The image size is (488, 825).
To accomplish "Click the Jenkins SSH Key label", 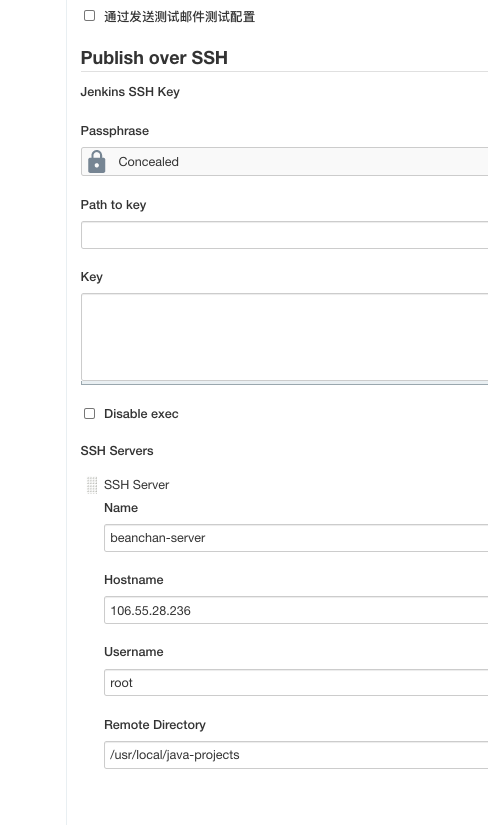I will pos(130,92).
